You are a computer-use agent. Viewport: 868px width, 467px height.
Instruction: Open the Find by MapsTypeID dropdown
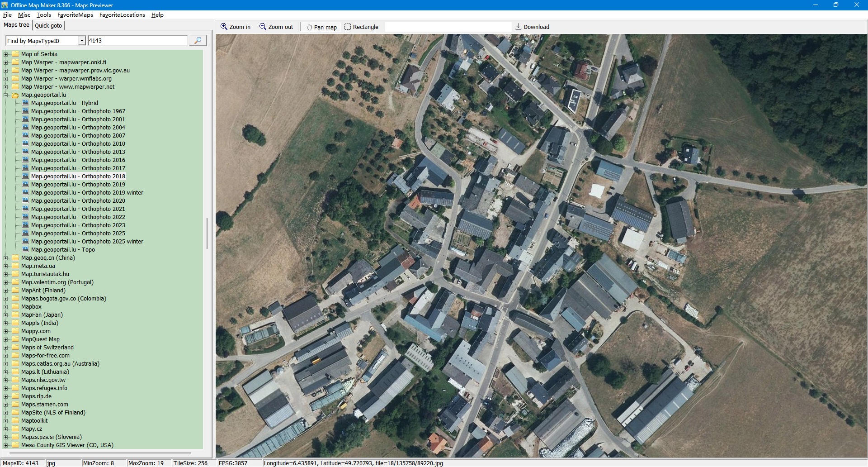82,41
